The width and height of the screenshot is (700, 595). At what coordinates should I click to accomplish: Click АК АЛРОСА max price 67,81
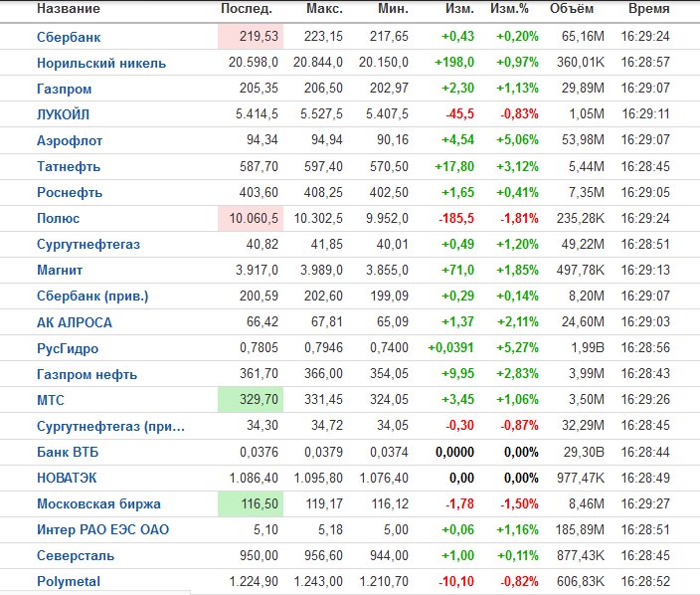327,321
